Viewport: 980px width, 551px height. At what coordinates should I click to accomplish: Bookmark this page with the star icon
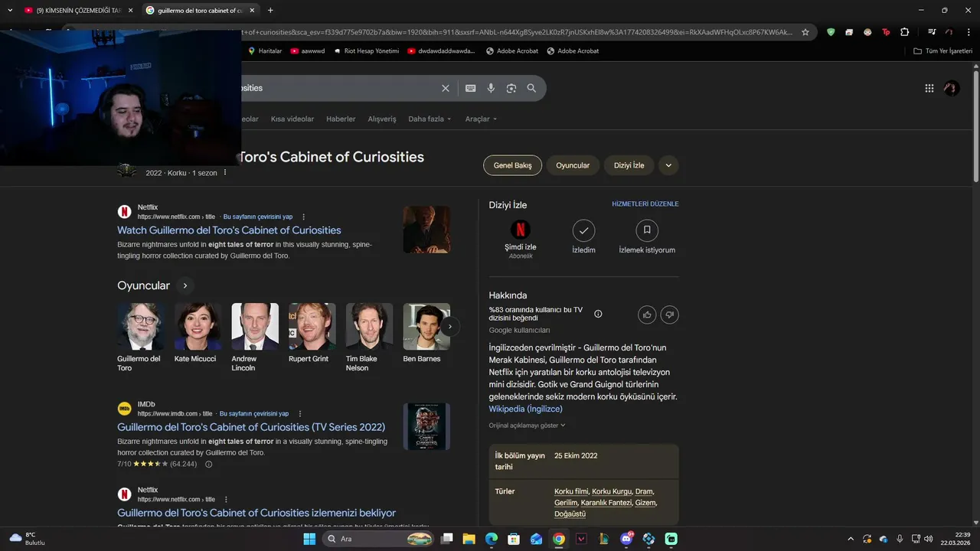tap(805, 32)
